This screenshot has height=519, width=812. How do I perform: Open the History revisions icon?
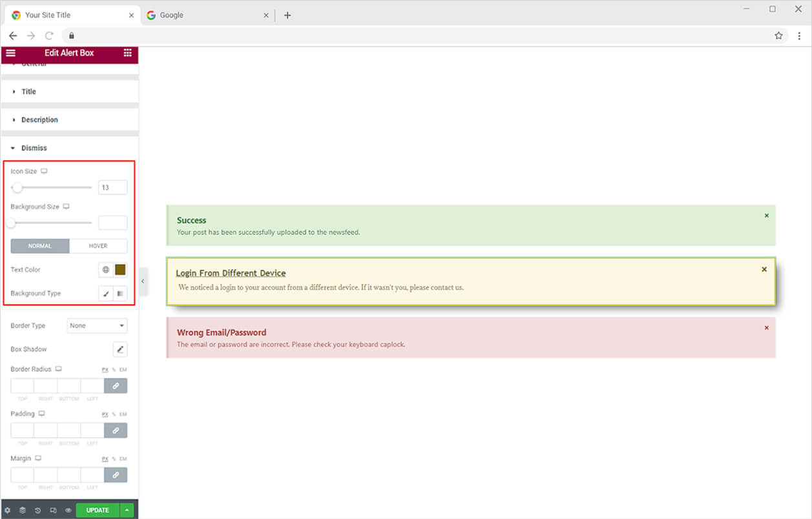tap(37, 510)
